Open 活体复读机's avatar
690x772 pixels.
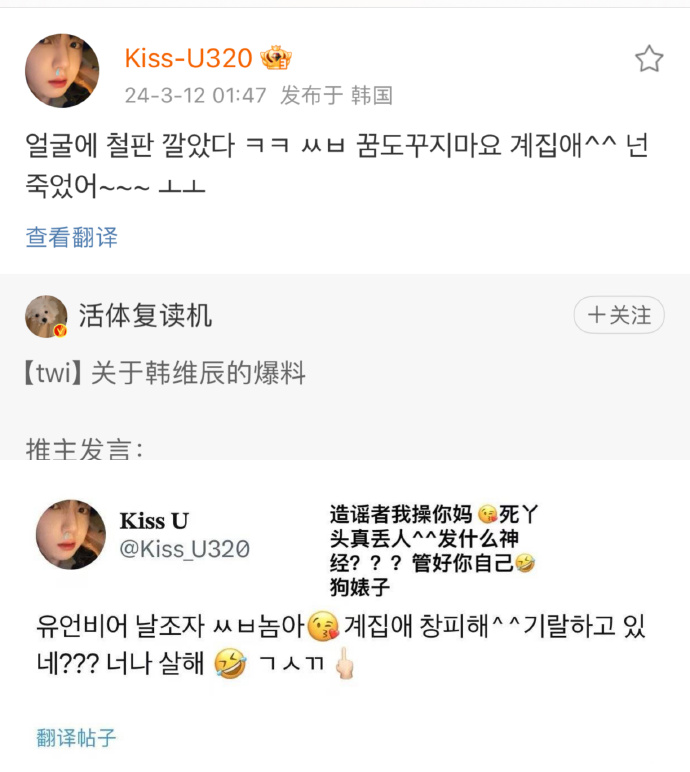46,316
